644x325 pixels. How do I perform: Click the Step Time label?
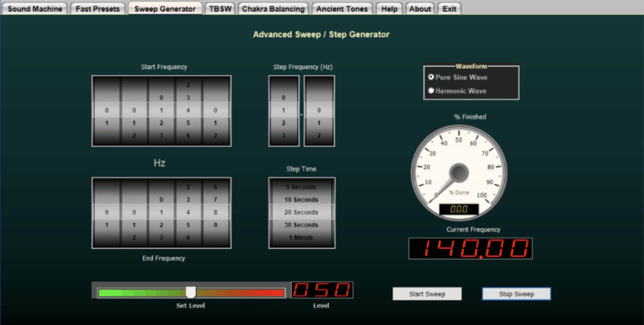301,169
